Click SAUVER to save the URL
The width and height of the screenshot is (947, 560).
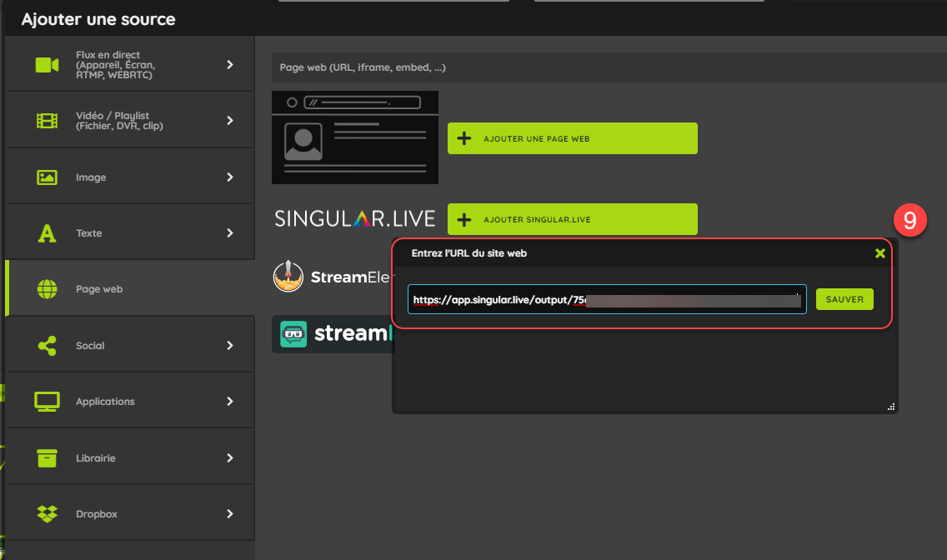click(844, 299)
